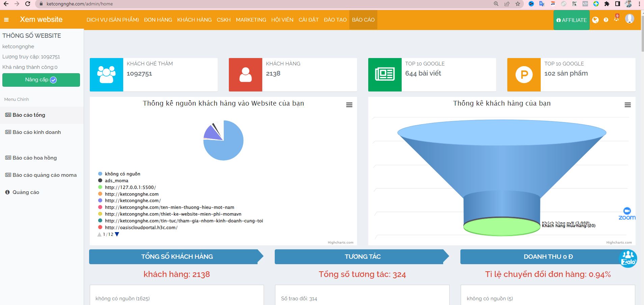Viewport: 644px width, 305px height.
Task: Click the help question mark icon
Action: [606, 20]
